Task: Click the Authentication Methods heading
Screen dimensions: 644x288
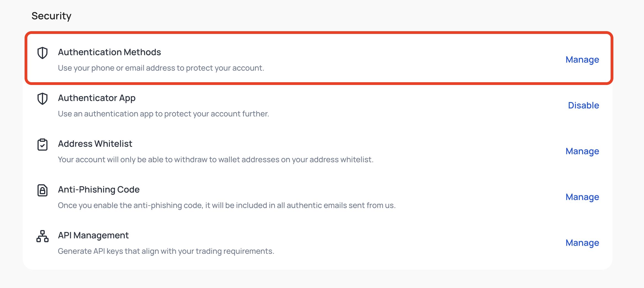Action: [109, 52]
